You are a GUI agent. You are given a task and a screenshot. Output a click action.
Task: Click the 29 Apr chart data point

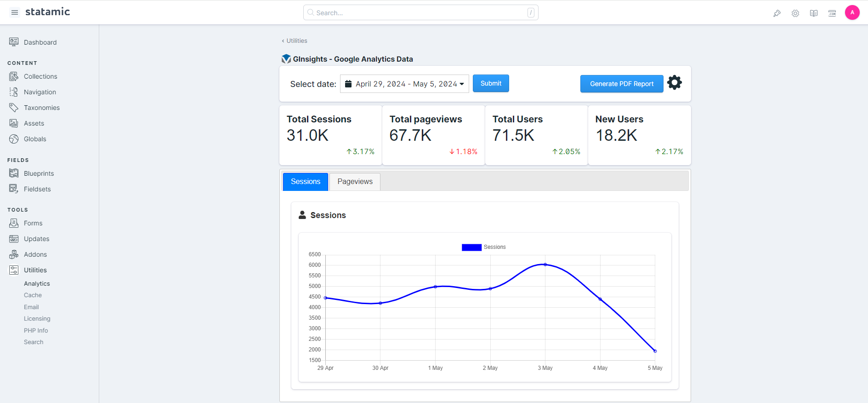coord(325,298)
